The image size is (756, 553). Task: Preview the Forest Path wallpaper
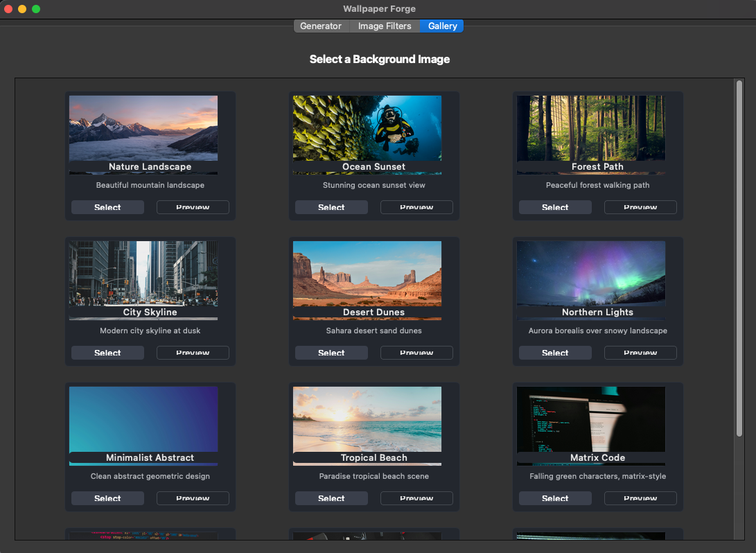click(640, 207)
